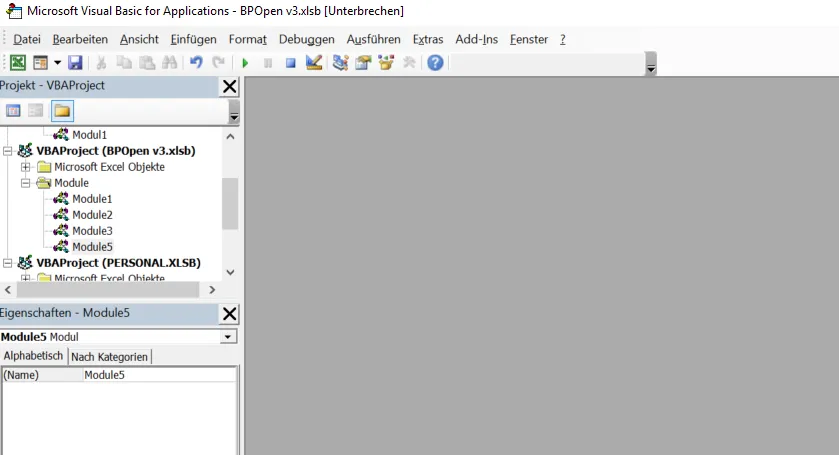
Task: Open VBA help with question mark icon
Action: (x=435, y=63)
